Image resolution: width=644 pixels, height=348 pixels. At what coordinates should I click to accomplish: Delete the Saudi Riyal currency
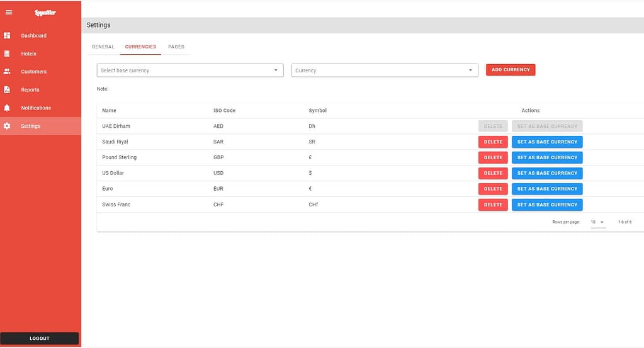pyautogui.click(x=493, y=142)
